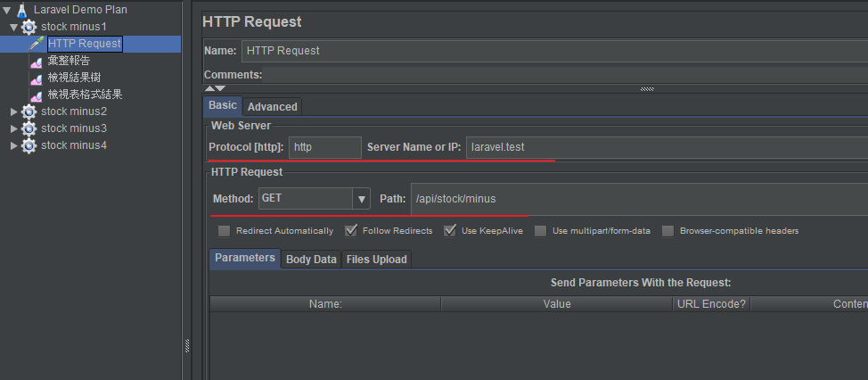868x380 pixels.
Task: Uncheck the Follow Redirects checkbox
Action: click(x=350, y=231)
